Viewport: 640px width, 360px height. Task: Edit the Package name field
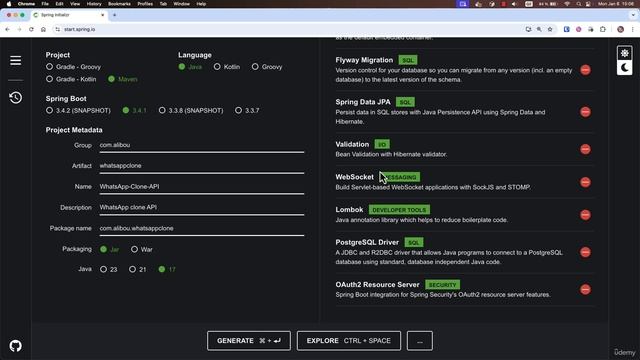coord(202,228)
